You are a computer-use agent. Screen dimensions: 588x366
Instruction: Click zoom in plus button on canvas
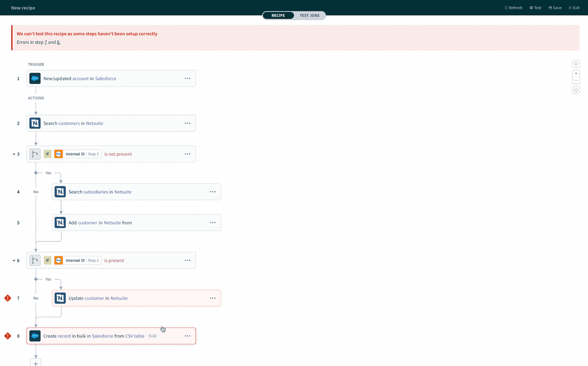[576, 73]
